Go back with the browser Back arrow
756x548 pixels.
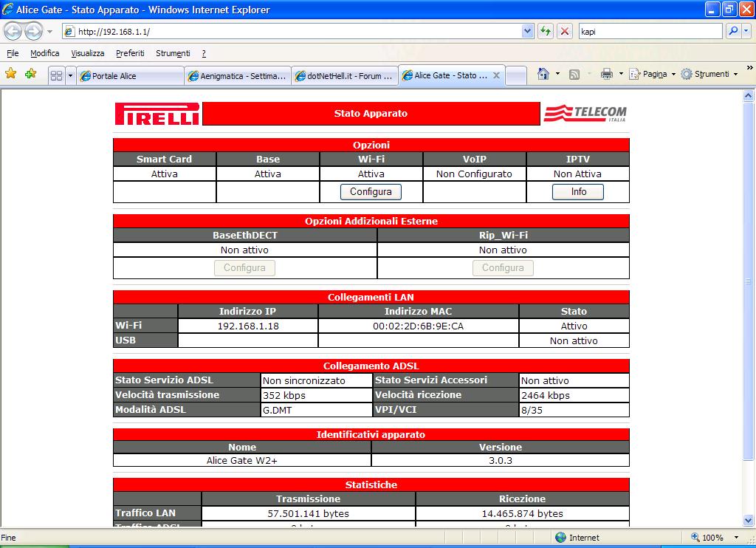[13, 31]
